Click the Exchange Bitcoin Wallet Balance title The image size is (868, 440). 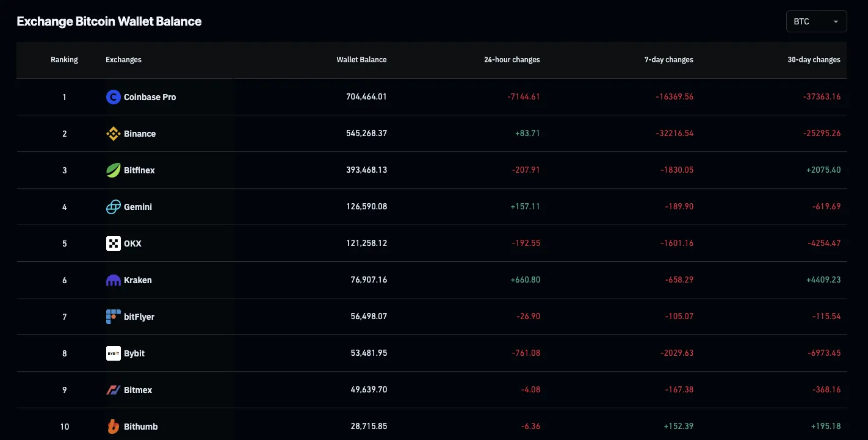pos(109,21)
